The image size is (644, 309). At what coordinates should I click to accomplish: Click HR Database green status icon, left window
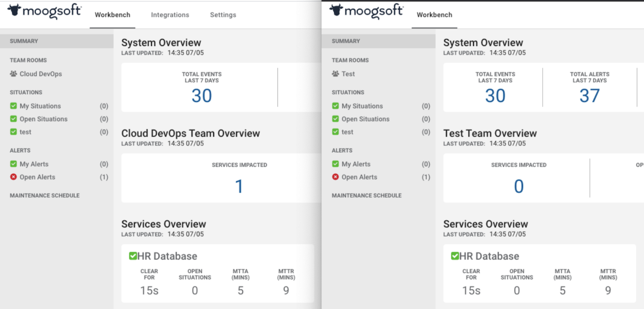(x=133, y=256)
